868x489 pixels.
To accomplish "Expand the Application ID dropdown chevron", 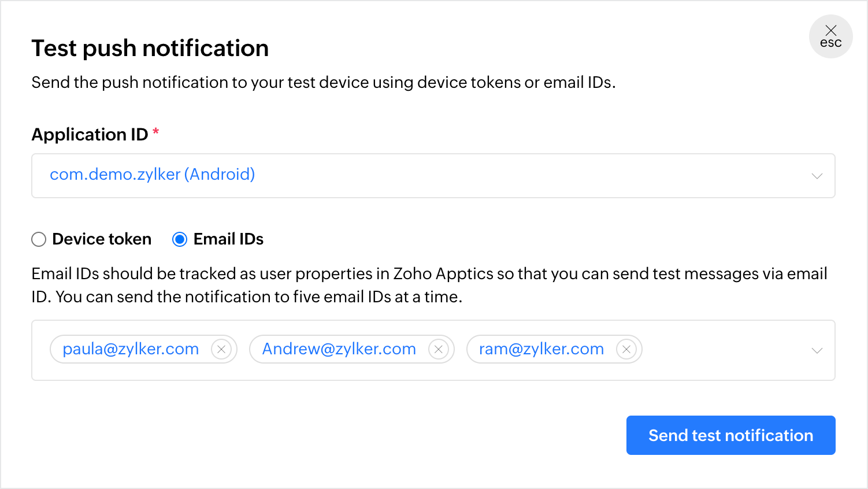I will click(x=817, y=176).
